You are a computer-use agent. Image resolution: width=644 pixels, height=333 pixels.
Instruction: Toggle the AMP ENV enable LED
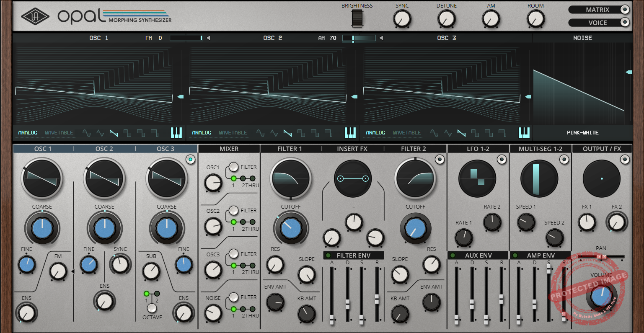point(515,256)
